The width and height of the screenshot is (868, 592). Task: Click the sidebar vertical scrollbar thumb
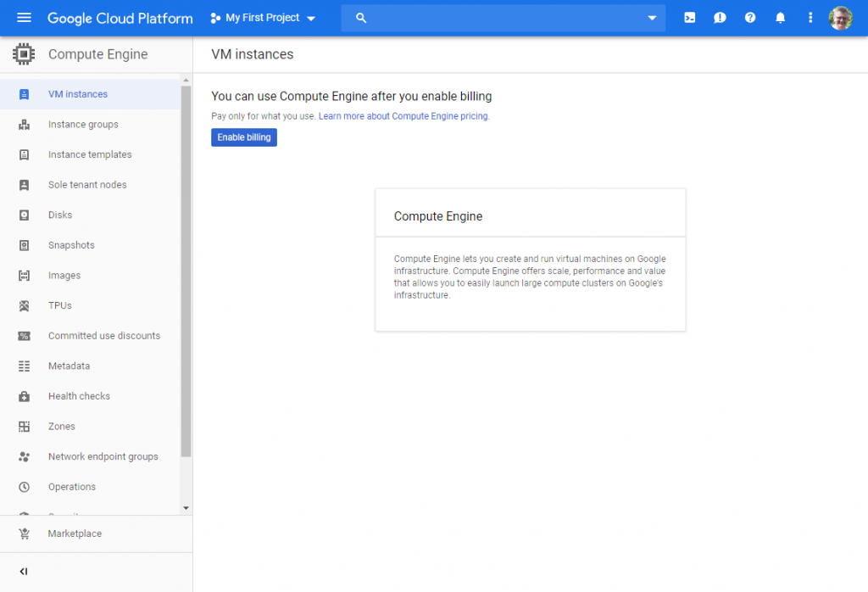coord(186,271)
